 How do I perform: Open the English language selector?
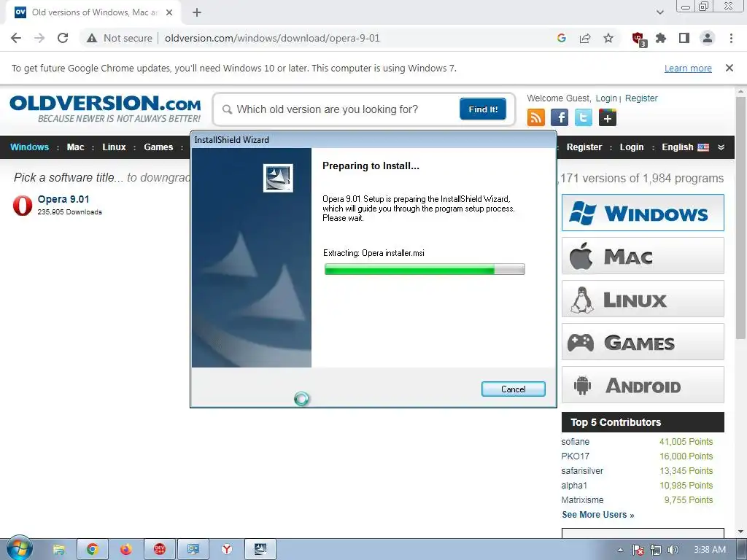[x=685, y=147]
